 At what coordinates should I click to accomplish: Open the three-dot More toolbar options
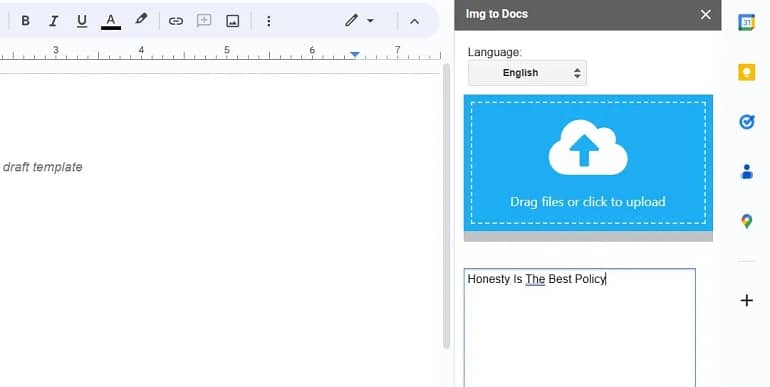coord(269,21)
